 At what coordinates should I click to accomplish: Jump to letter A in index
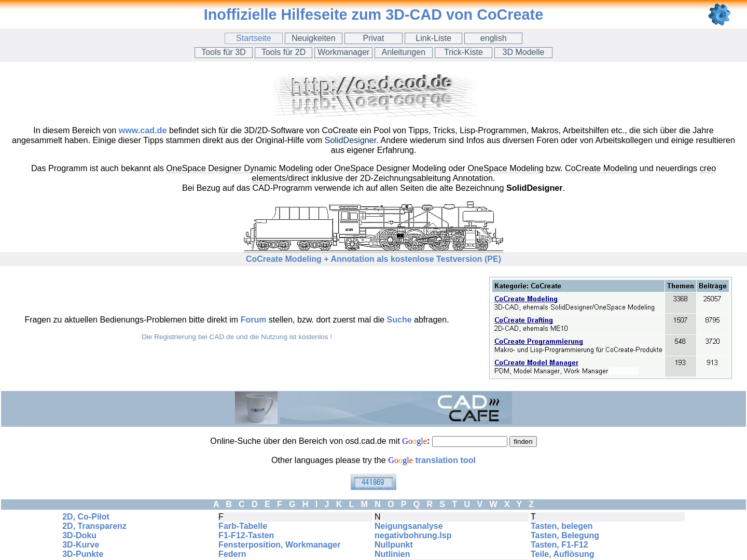coord(216,505)
